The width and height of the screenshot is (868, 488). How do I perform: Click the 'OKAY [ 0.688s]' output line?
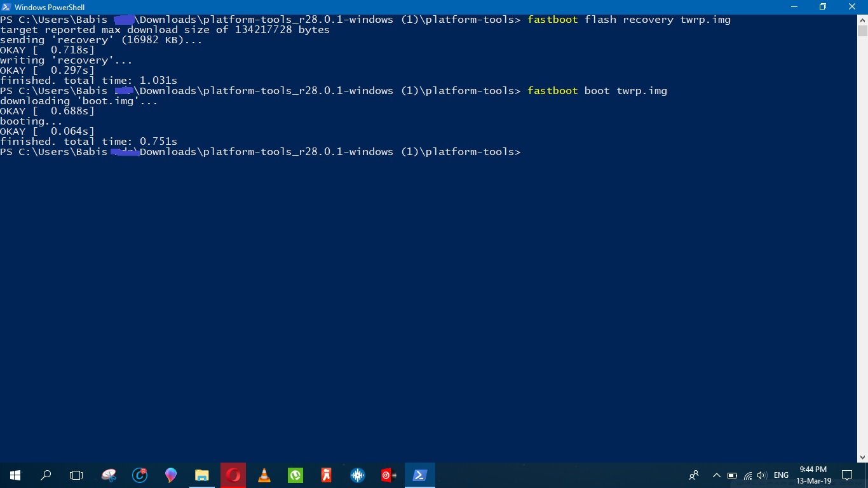pyautogui.click(x=47, y=111)
